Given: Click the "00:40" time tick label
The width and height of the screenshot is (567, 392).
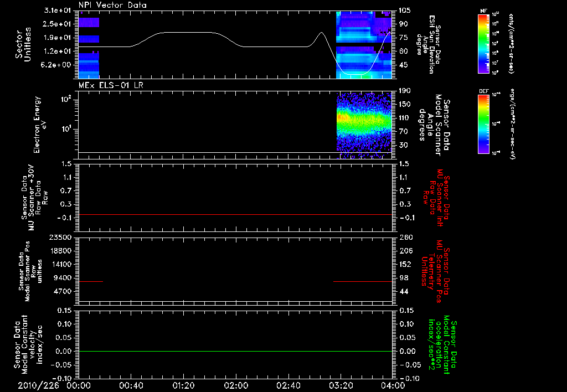Looking at the screenshot, I should pos(131,386).
